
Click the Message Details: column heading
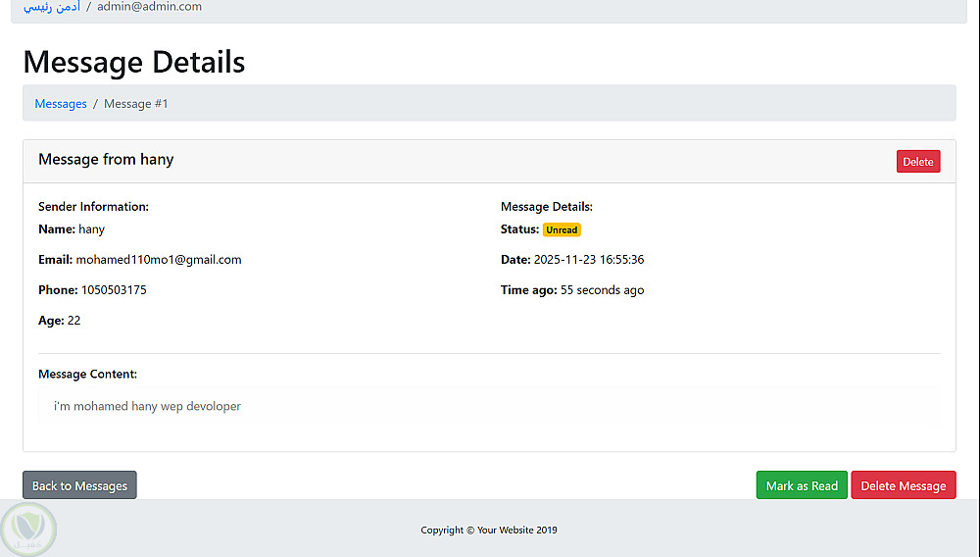546,206
